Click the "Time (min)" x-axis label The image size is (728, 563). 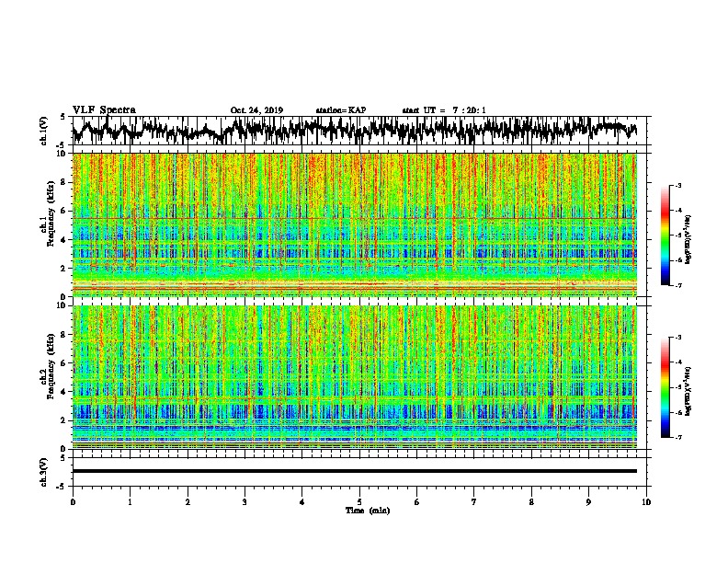[x=368, y=511]
